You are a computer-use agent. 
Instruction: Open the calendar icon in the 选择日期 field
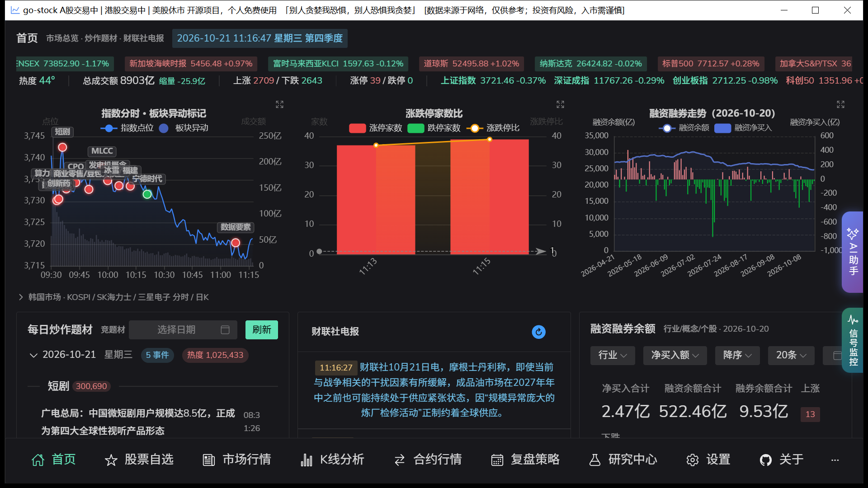click(225, 330)
